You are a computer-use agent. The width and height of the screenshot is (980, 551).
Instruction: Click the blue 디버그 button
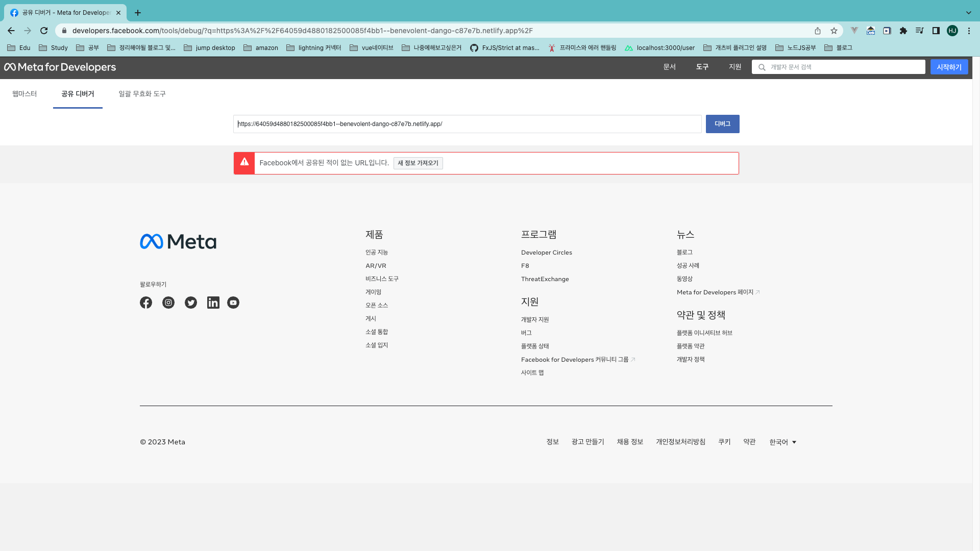(x=723, y=124)
